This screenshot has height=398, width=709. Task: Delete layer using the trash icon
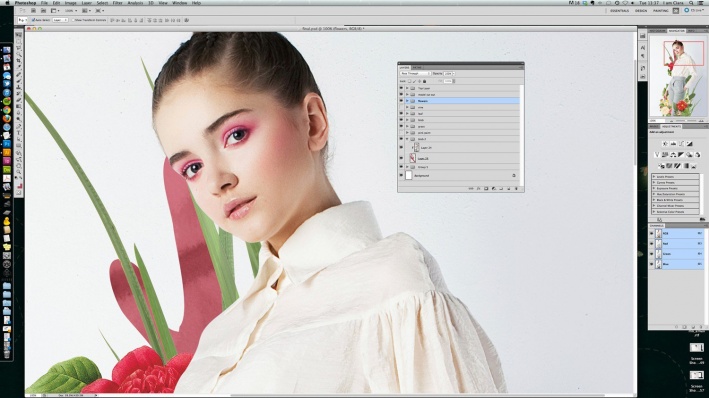(516, 189)
